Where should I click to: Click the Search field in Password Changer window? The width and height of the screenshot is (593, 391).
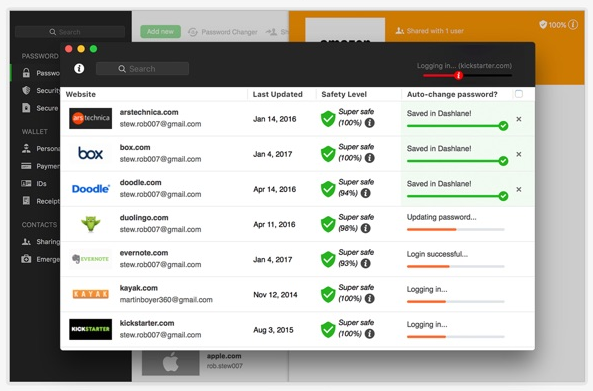click(142, 69)
